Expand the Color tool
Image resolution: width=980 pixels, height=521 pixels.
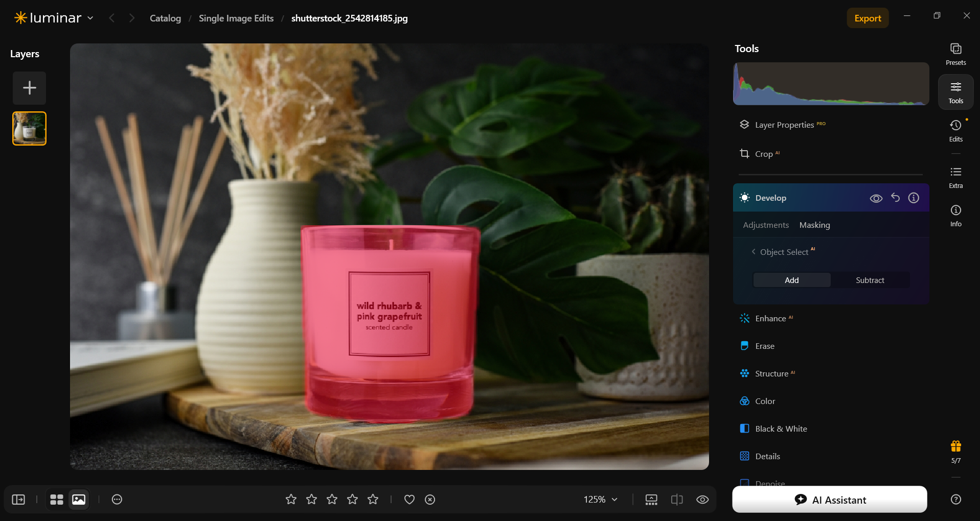831,401
